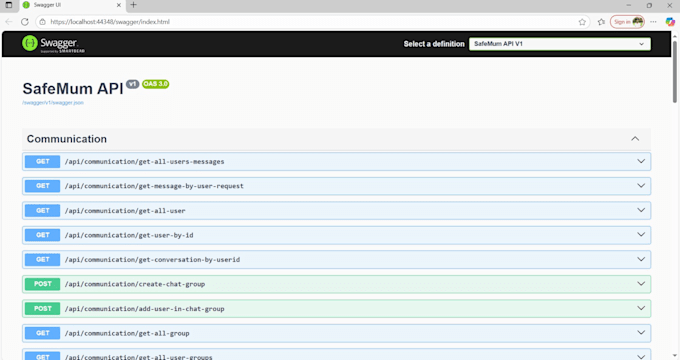Open the favorites list icon

click(x=601, y=22)
